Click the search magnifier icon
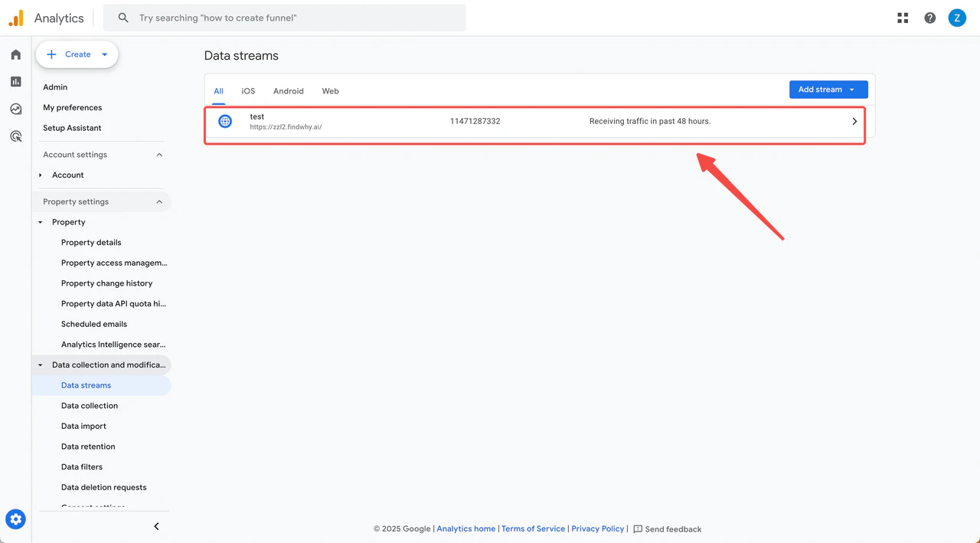Viewport: 980px width, 543px height. coord(123,18)
